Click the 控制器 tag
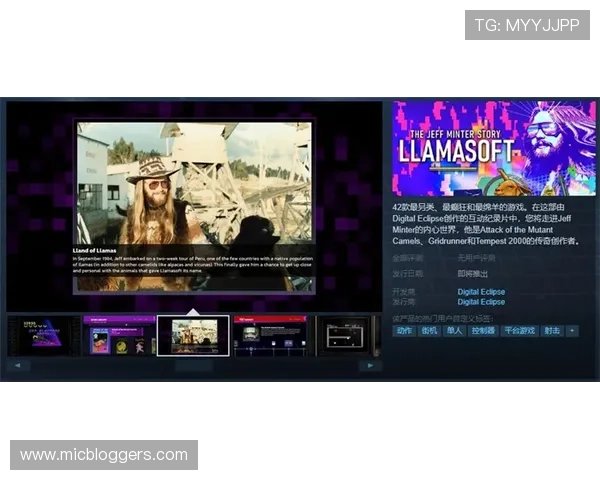 pos(483,331)
